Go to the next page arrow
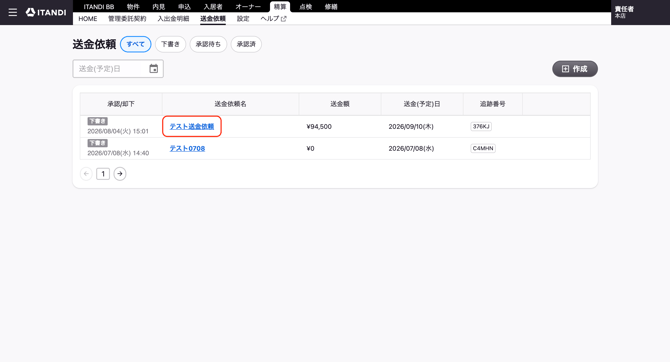 (x=120, y=174)
